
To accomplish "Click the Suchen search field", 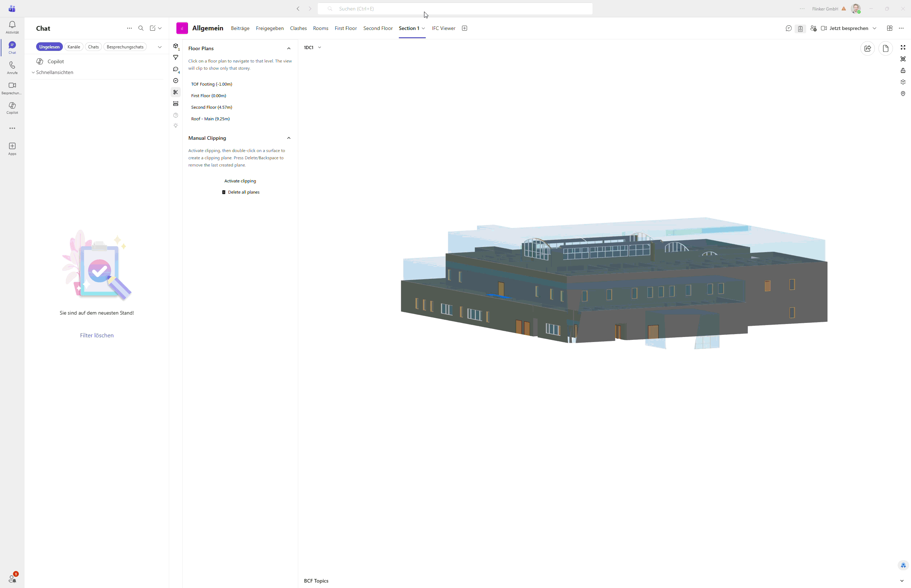I will click(x=455, y=9).
